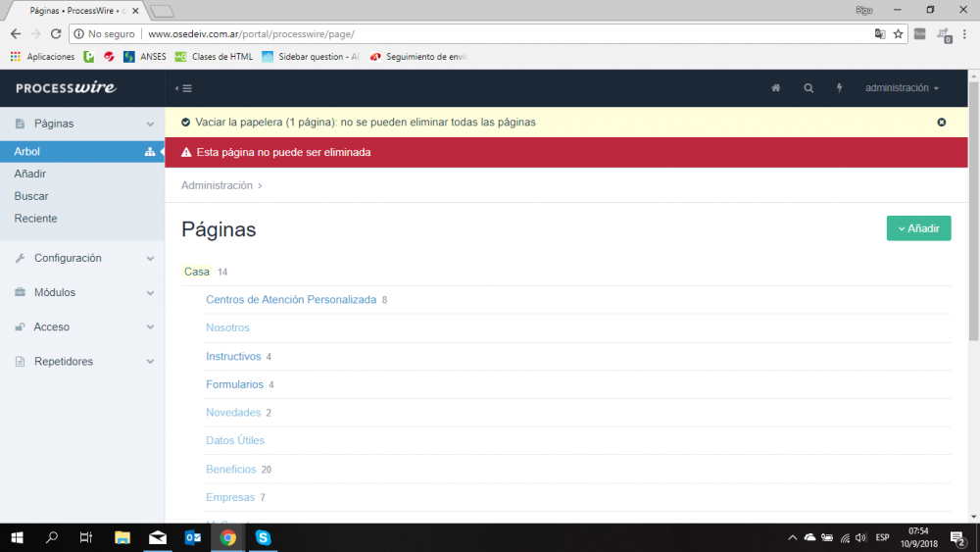Open the Windows Start menu

(17, 537)
